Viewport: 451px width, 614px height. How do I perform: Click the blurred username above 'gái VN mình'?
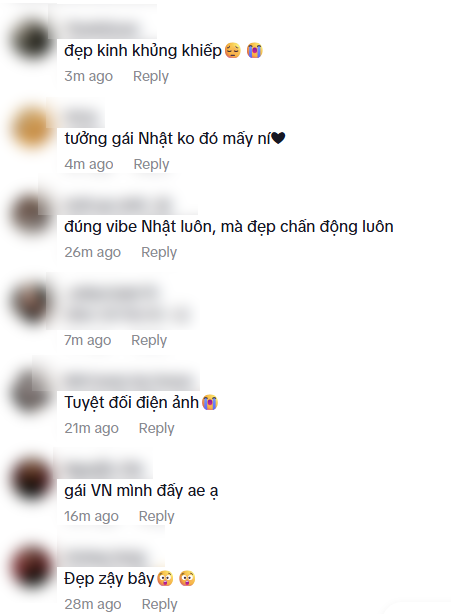pyautogui.click(x=103, y=468)
